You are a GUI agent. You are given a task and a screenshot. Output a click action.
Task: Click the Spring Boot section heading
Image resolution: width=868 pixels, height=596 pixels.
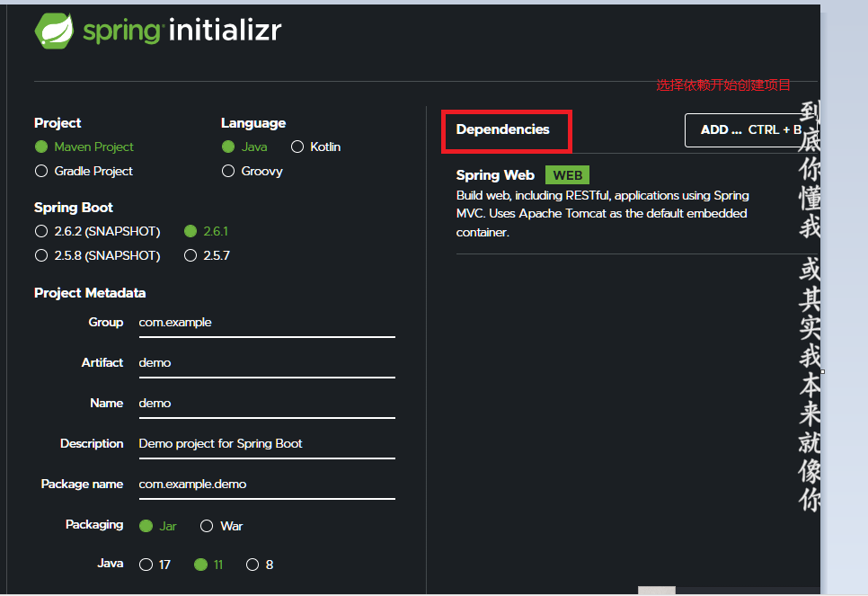pos(74,208)
